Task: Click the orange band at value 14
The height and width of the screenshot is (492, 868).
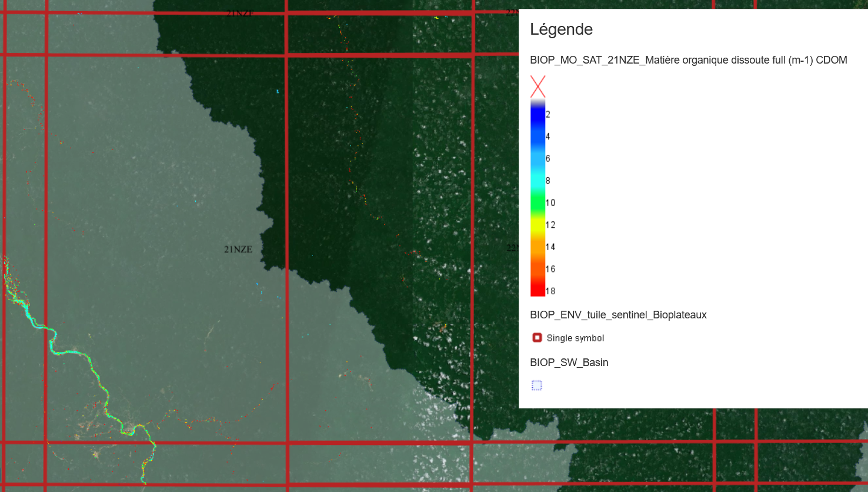Action: coord(538,247)
